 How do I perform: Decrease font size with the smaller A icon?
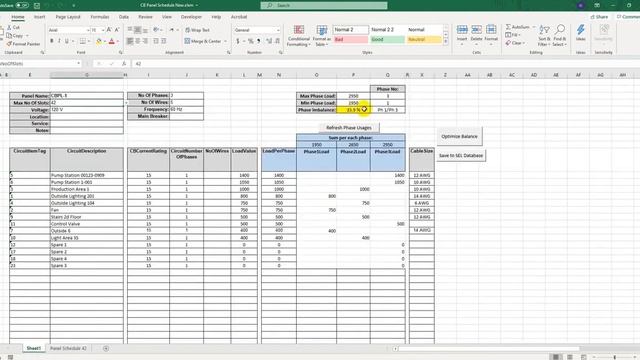point(117,30)
